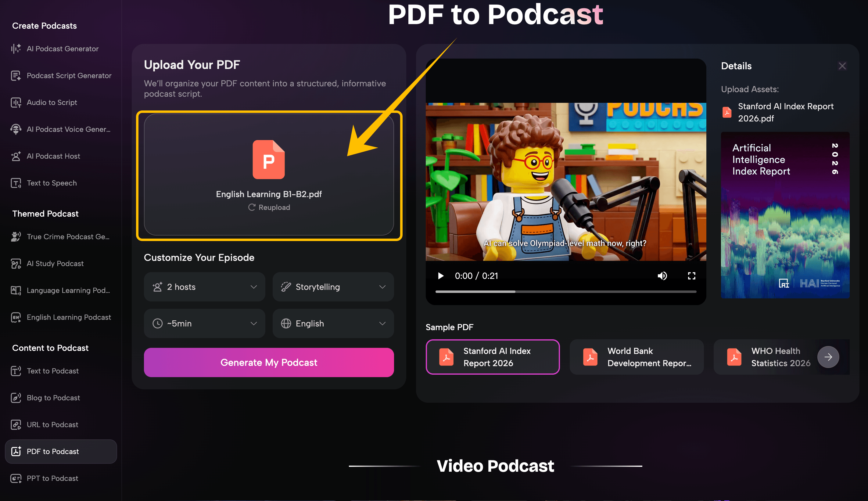
Task: Click the video progress bar
Action: click(566, 291)
